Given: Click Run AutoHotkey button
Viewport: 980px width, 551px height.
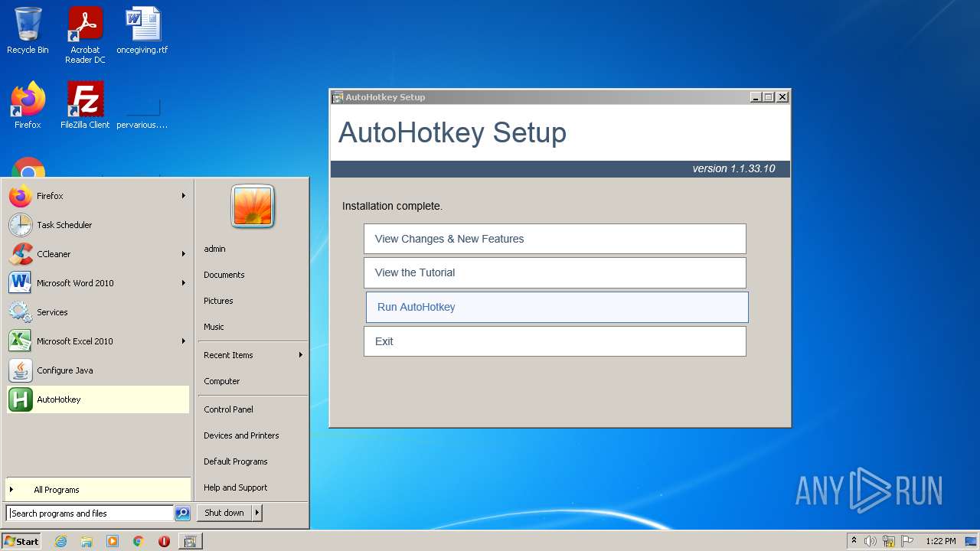Looking at the screenshot, I should (x=557, y=307).
